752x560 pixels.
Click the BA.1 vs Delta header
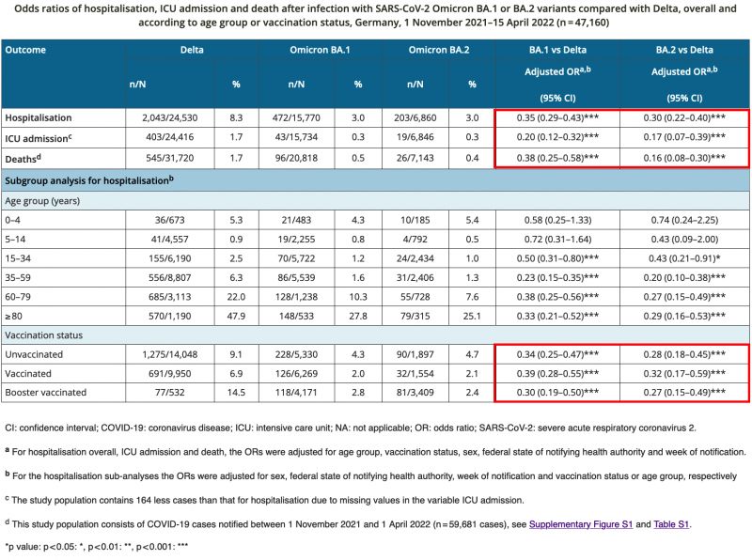point(559,50)
